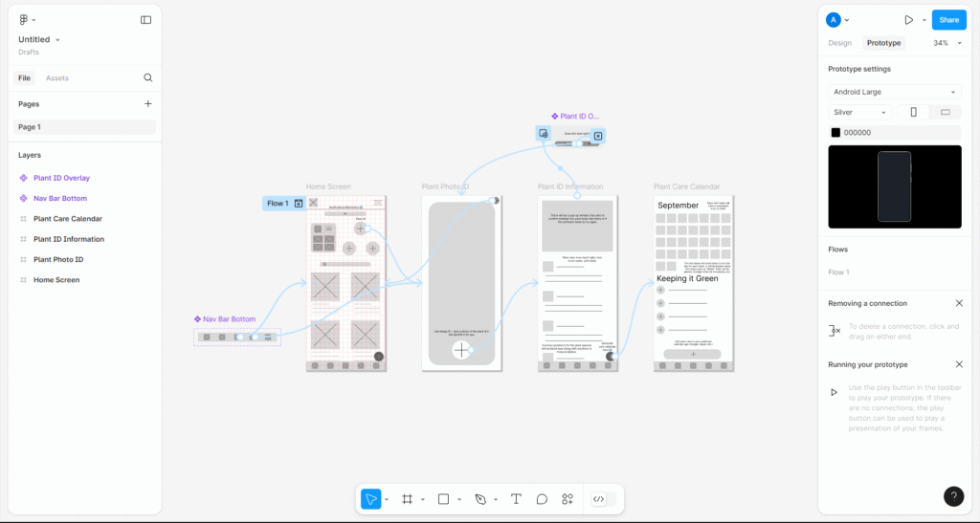Open the Actions tool
The height and width of the screenshot is (523, 980).
coord(568,499)
